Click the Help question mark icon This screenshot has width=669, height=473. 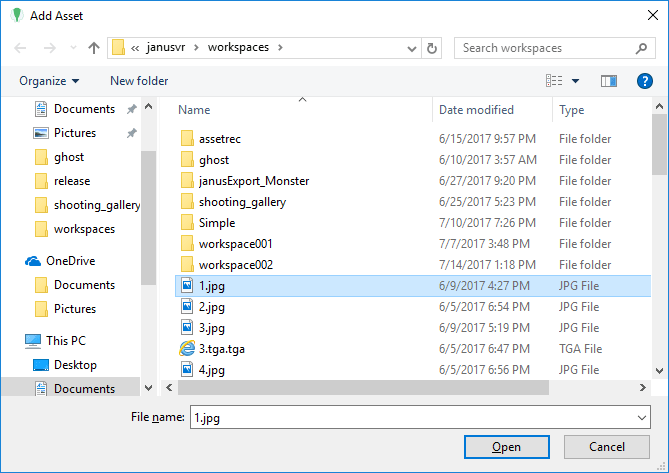(x=644, y=81)
